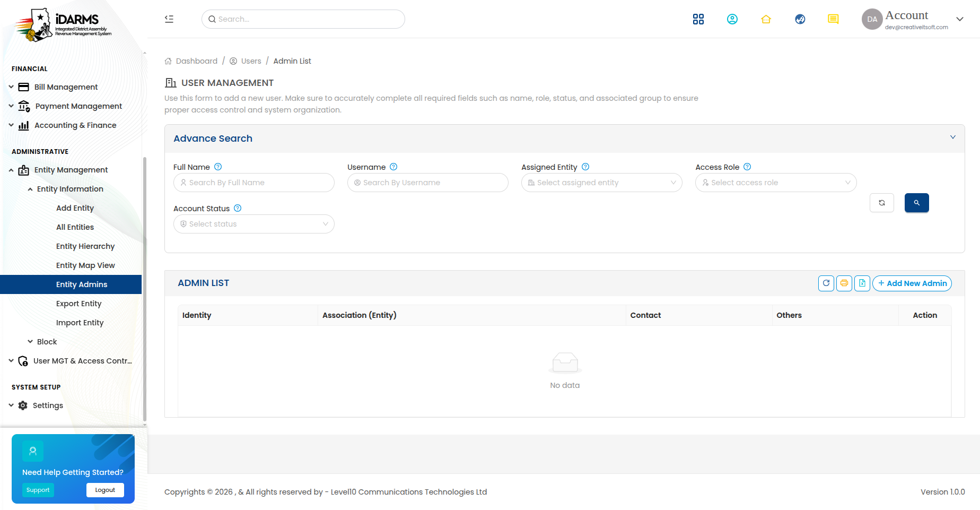Open the apps grid icon in the header
This screenshot has height=510, width=980.
click(698, 19)
